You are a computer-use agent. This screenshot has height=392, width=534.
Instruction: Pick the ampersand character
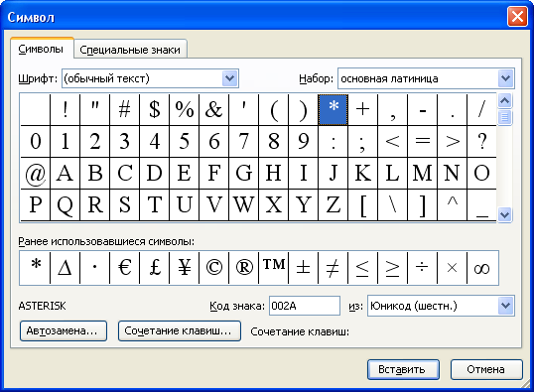pos(213,110)
